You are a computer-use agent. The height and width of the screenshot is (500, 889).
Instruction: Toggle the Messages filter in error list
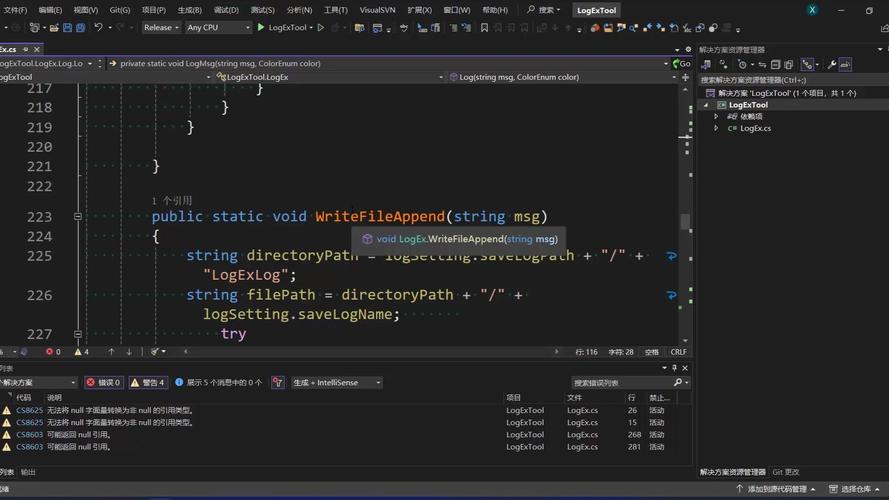point(218,383)
